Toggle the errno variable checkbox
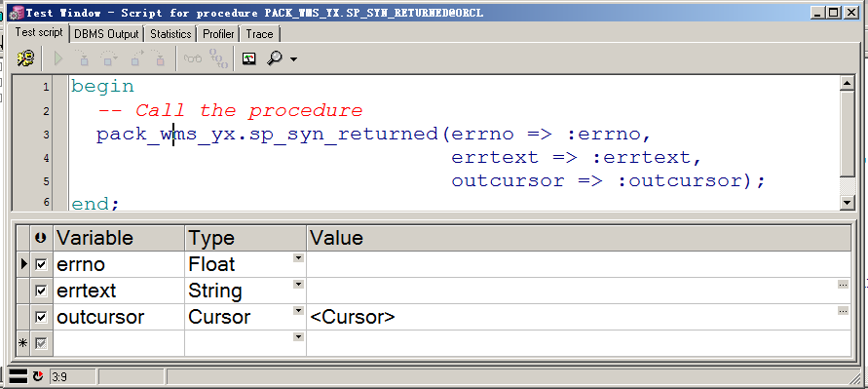868x389 pixels. click(41, 264)
